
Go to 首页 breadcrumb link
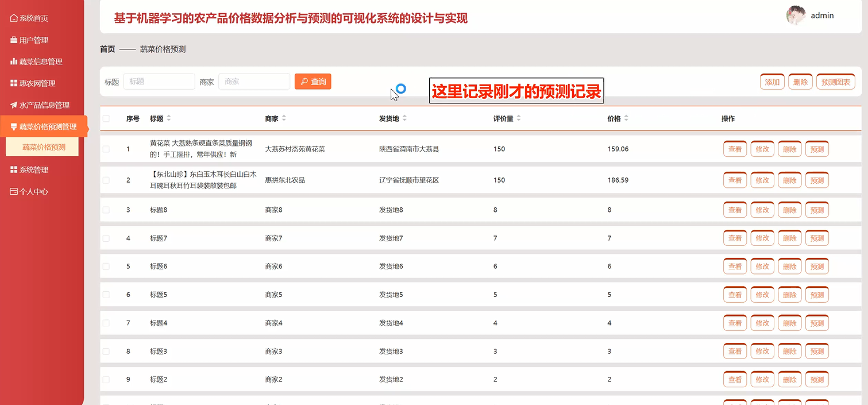point(107,49)
